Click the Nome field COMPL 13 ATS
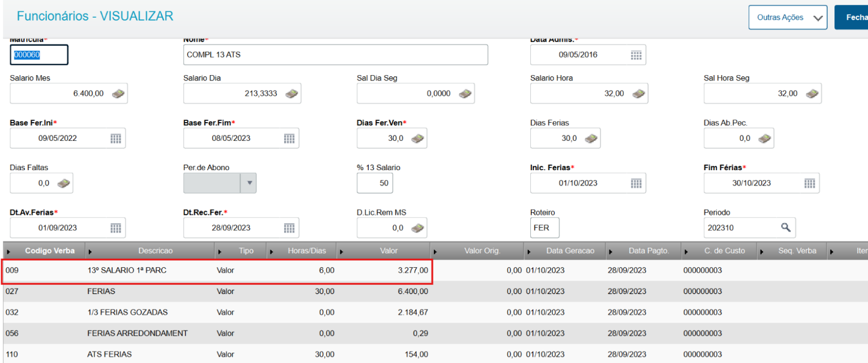868x363 pixels. [336, 55]
